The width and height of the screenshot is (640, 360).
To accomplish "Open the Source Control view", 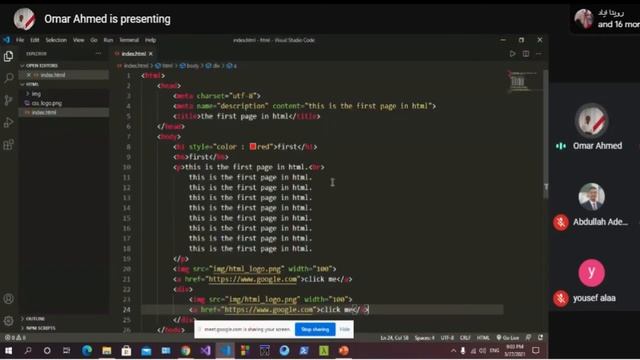I will coord(8,100).
